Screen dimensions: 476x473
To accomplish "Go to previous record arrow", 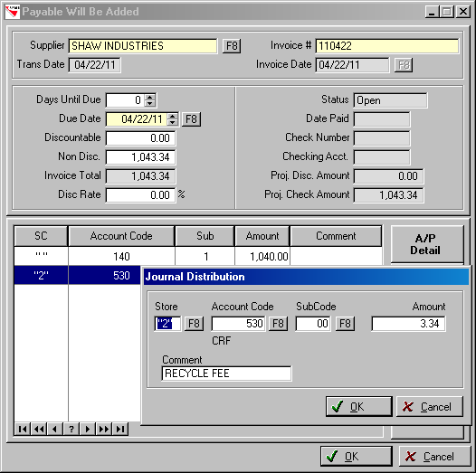I will click(55, 429).
